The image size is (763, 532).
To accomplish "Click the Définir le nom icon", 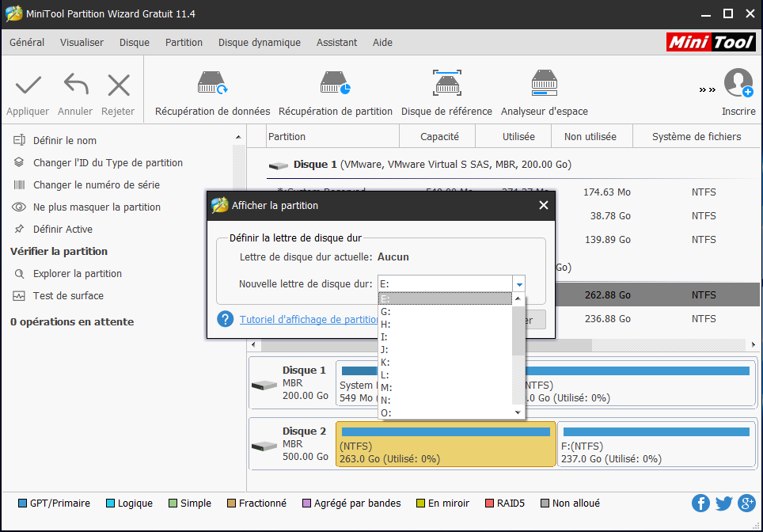I will pyautogui.click(x=19, y=140).
